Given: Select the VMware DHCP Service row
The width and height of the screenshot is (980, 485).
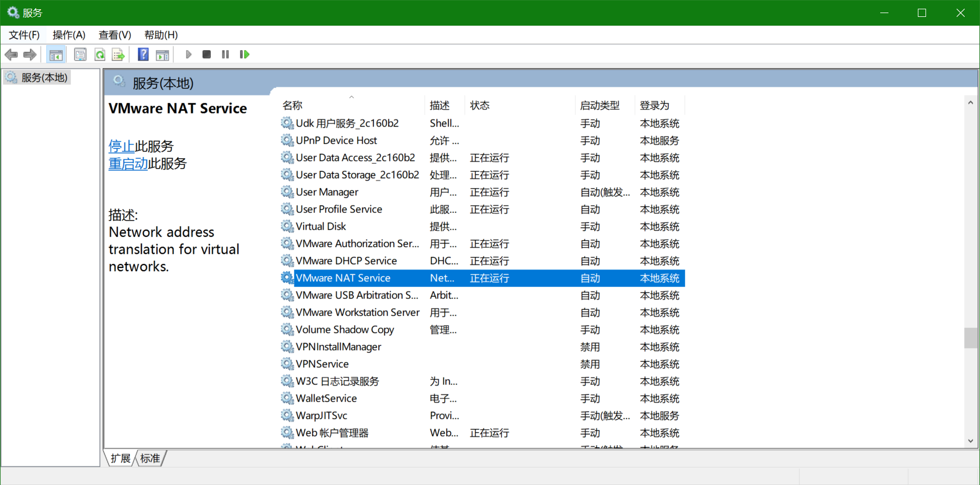Looking at the screenshot, I should (x=482, y=261).
